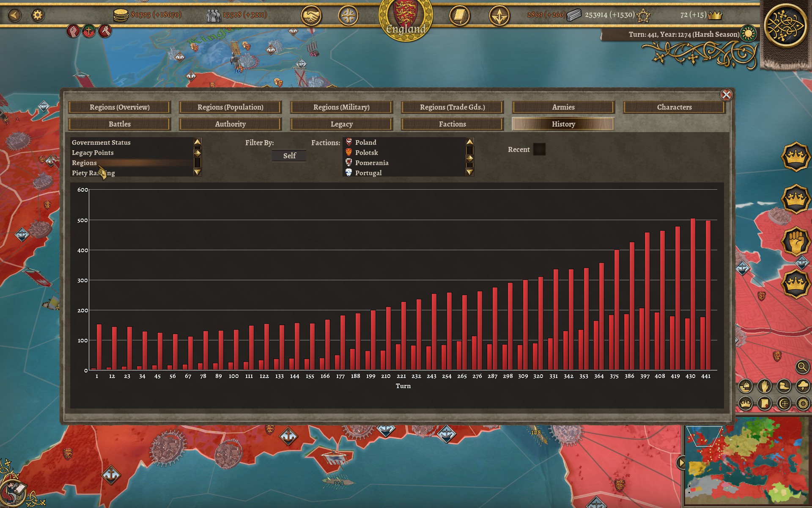
Task: Click the boot movement button
Action: [x=784, y=386]
